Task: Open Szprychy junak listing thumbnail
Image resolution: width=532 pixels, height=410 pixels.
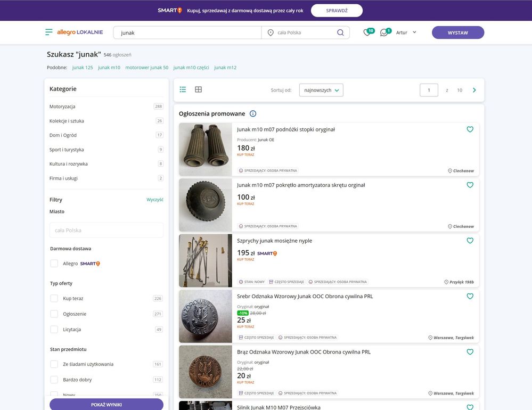Action: pyautogui.click(x=205, y=260)
